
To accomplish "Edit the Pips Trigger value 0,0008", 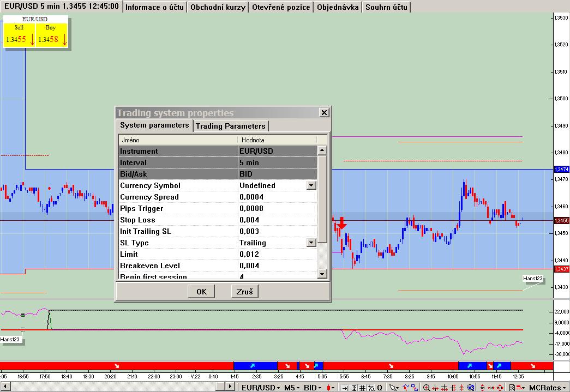I will pos(277,208).
